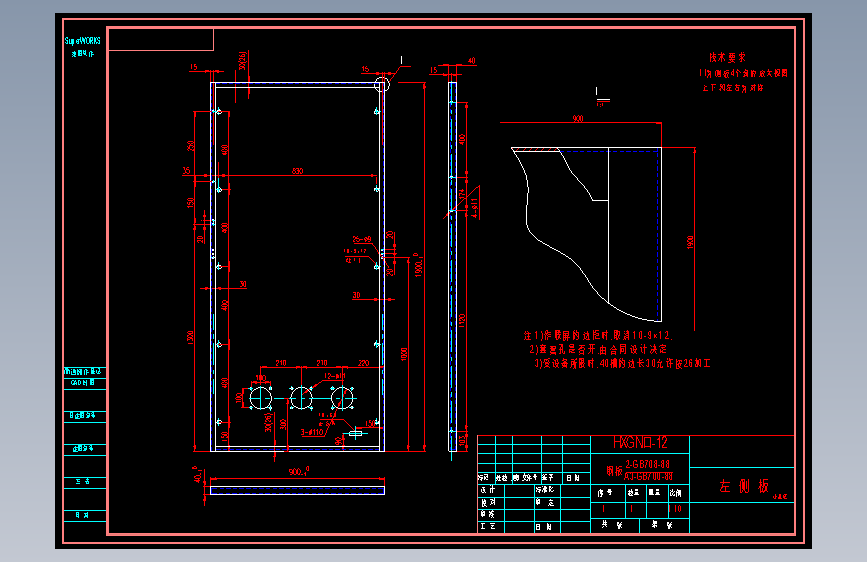The height and width of the screenshot is (562, 867).
Task: Select the 220 dimension above the circles
Action: pyautogui.click(x=363, y=363)
